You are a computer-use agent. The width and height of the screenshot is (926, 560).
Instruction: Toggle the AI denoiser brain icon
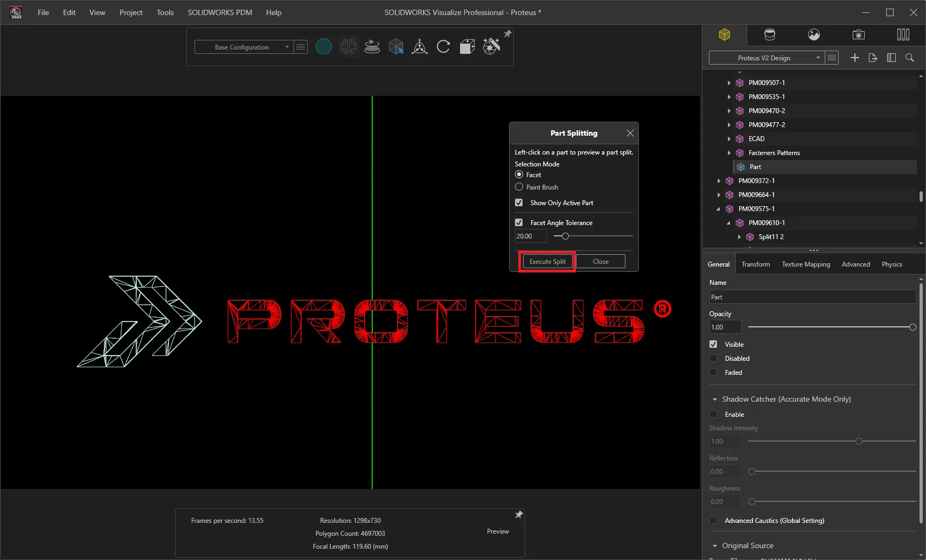348,47
